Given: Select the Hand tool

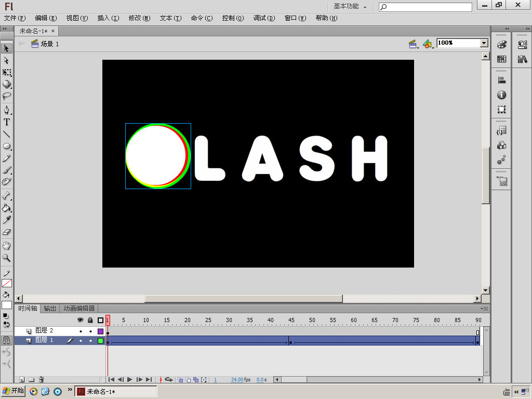Looking at the screenshot, I should click(x=6, y=246).
